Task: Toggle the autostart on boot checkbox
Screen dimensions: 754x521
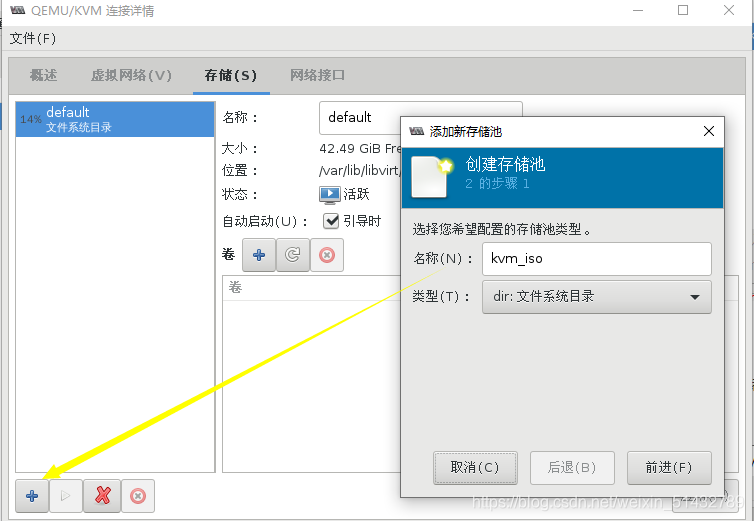Action: pos(331,221)
